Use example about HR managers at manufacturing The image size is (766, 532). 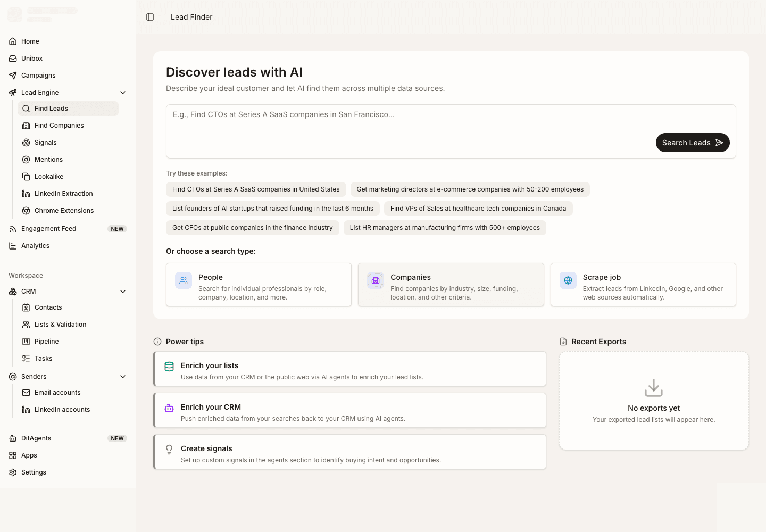click(445, 228)
